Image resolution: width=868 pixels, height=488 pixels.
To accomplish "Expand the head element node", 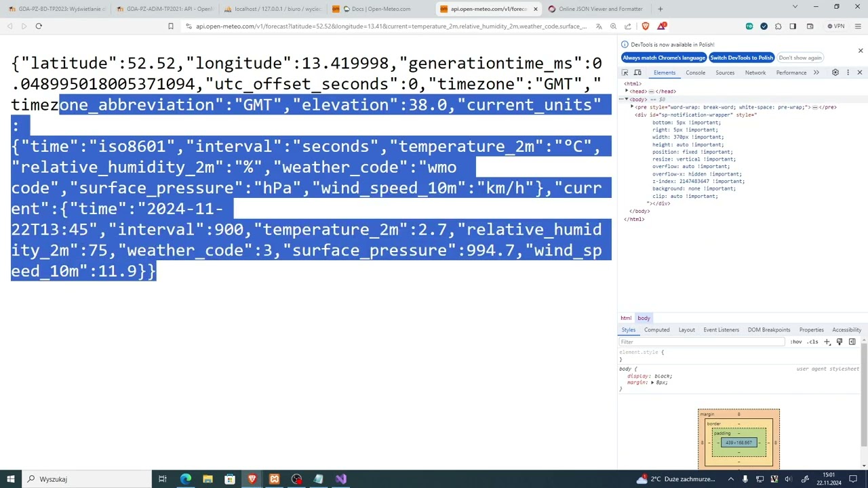I will tap(627, 91).
